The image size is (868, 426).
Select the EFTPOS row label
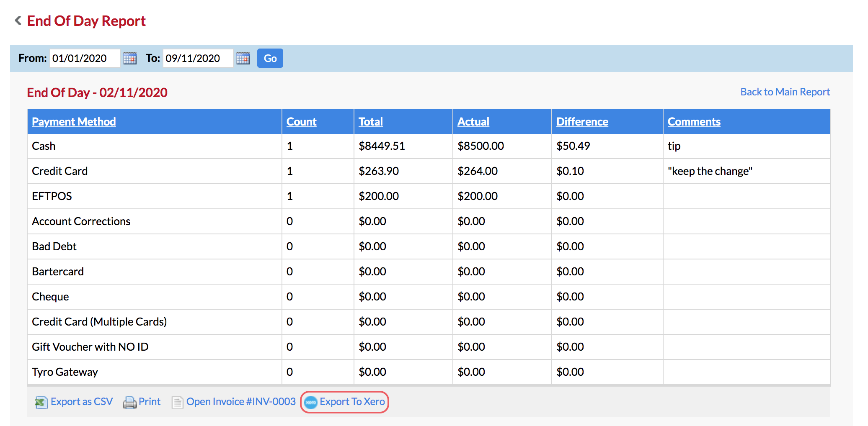coord(52,196)
